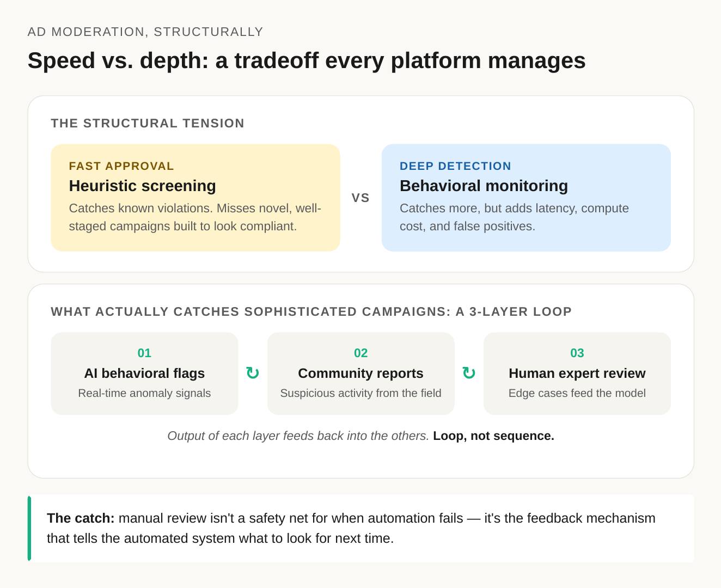Click the 01 step number
The height and width of the screenshot is (588, 721).
[144, 353]
